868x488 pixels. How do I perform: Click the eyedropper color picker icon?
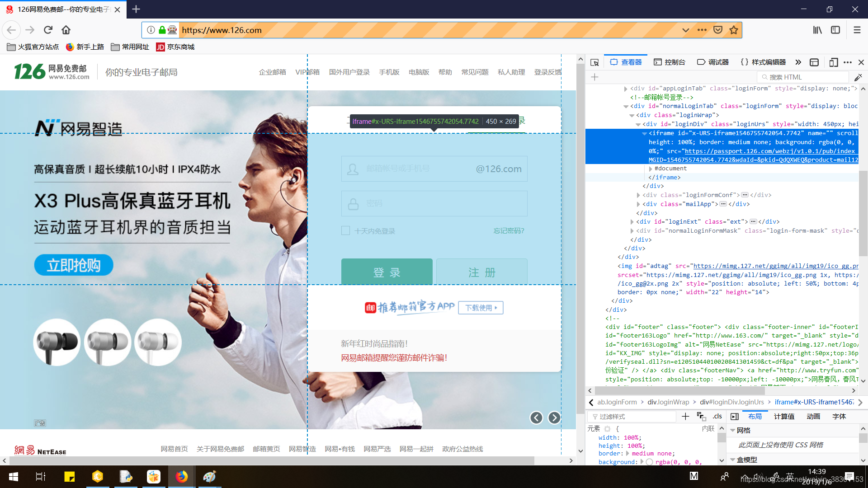pyautogui.click(x=858, y=77)
